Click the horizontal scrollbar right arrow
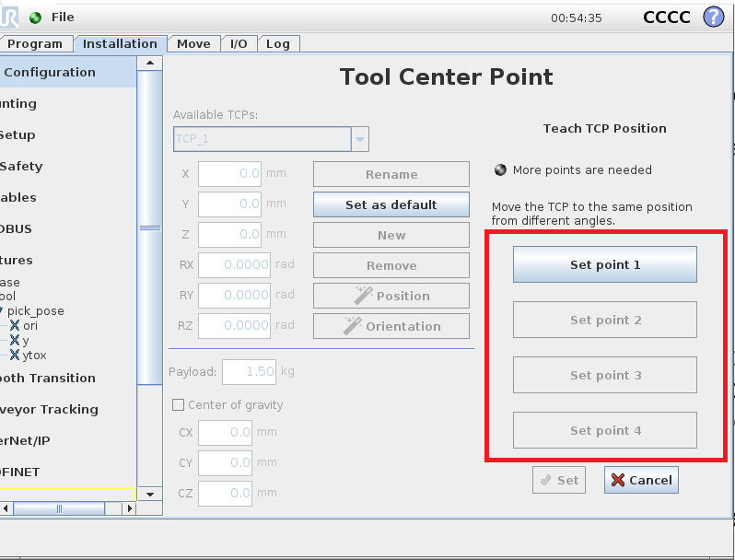The height and width of the screenshot is (560, 735). coord(129,508)
